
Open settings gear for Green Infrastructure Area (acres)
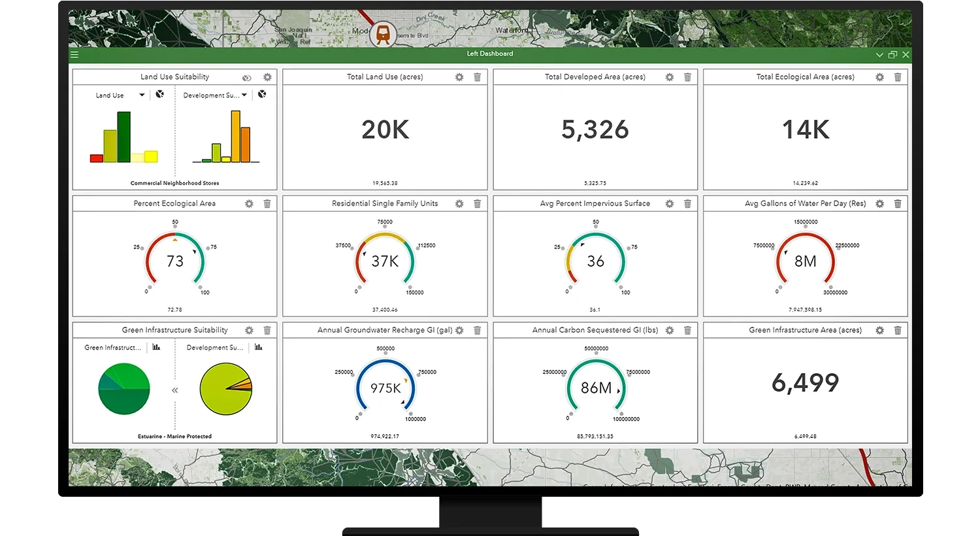(880, 331)
